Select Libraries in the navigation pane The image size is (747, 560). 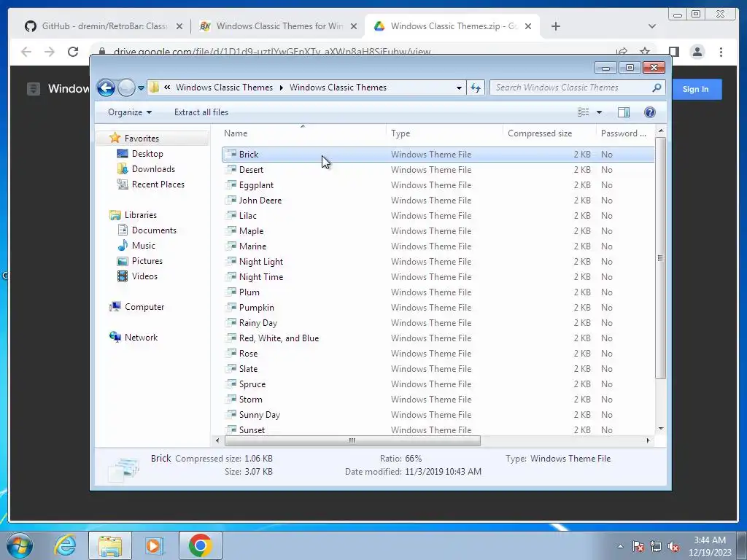(x=141, y=215)
